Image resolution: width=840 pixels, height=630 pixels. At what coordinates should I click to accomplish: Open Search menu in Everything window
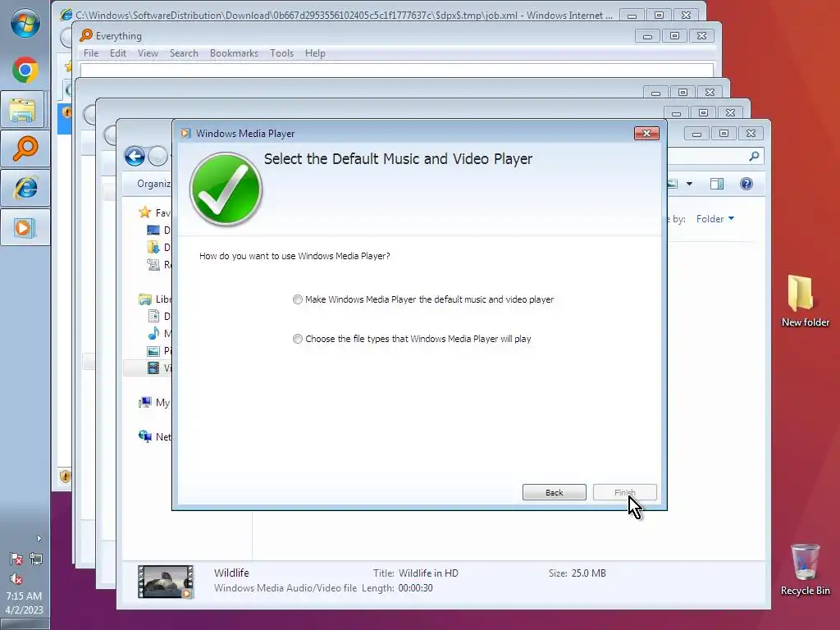pos(184,53)
